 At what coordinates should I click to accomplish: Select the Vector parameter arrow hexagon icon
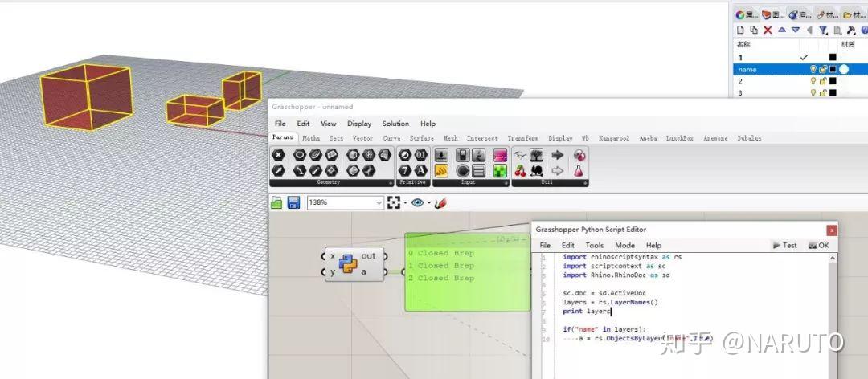(x=278, y=170)
